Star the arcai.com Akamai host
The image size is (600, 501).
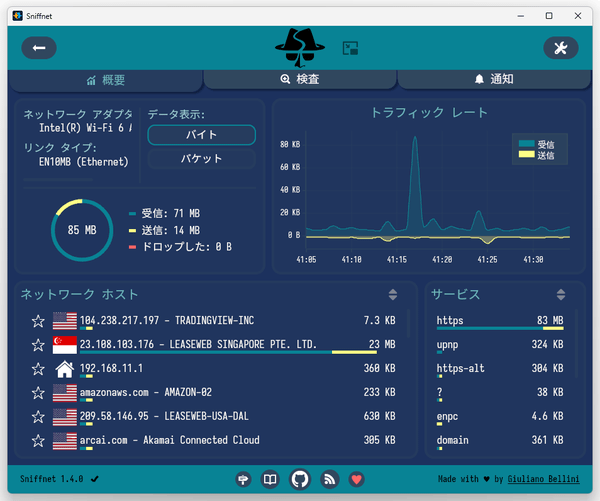(38, 441)
